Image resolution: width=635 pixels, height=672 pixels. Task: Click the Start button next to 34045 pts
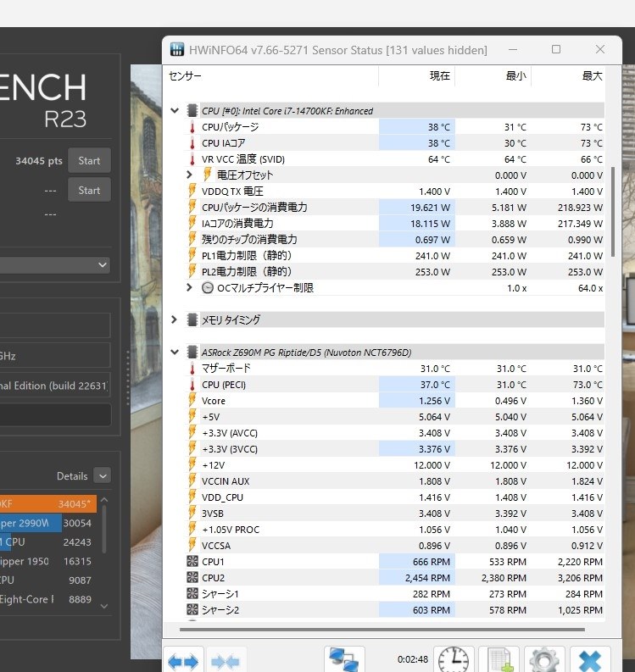89,161
